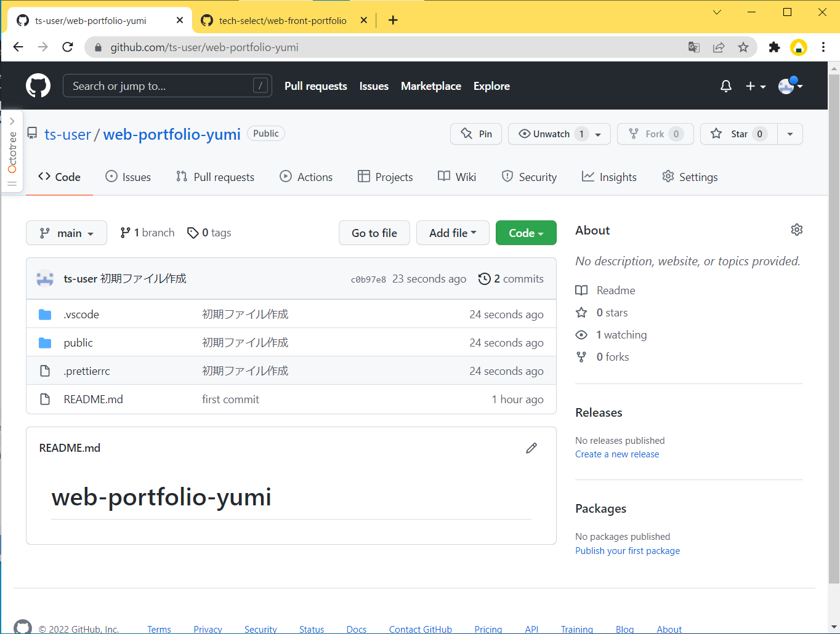Click the public folder icon

click(45, 343)
